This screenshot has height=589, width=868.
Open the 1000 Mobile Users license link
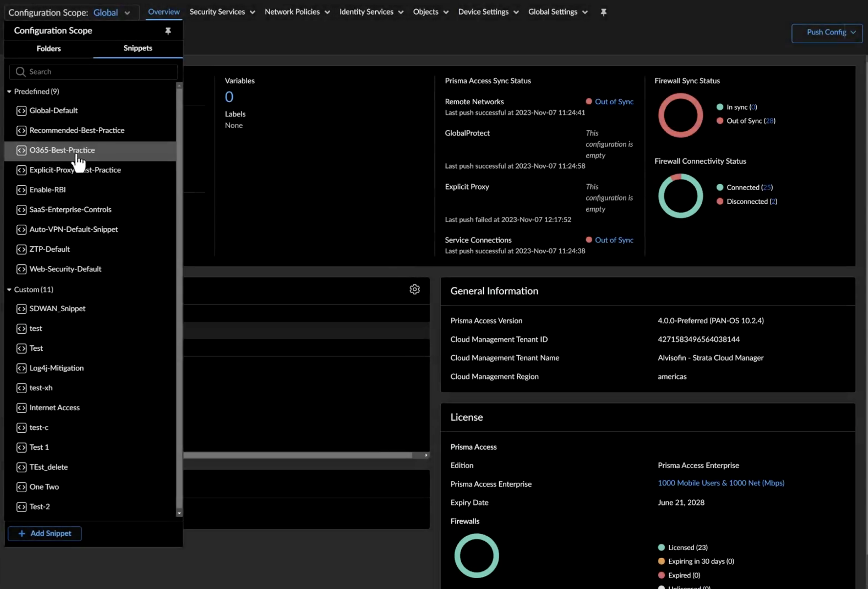click(x=721, y=483)
